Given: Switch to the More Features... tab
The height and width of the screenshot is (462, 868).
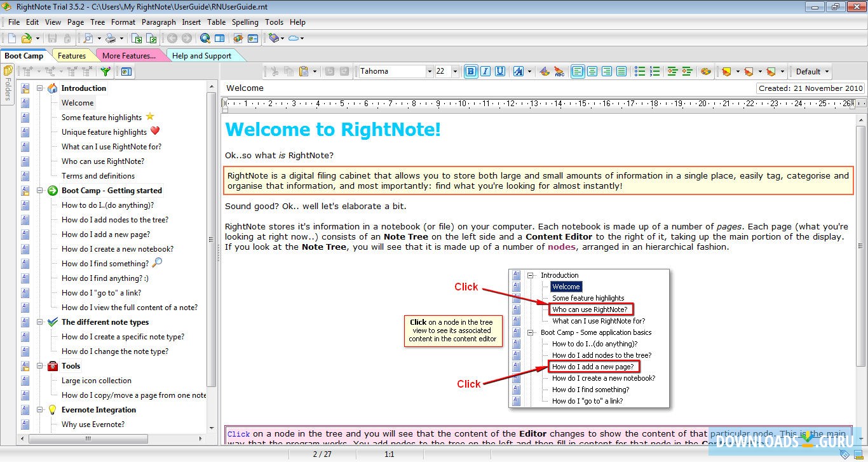Looking at the screenshot, I should (x=129, y=55).
